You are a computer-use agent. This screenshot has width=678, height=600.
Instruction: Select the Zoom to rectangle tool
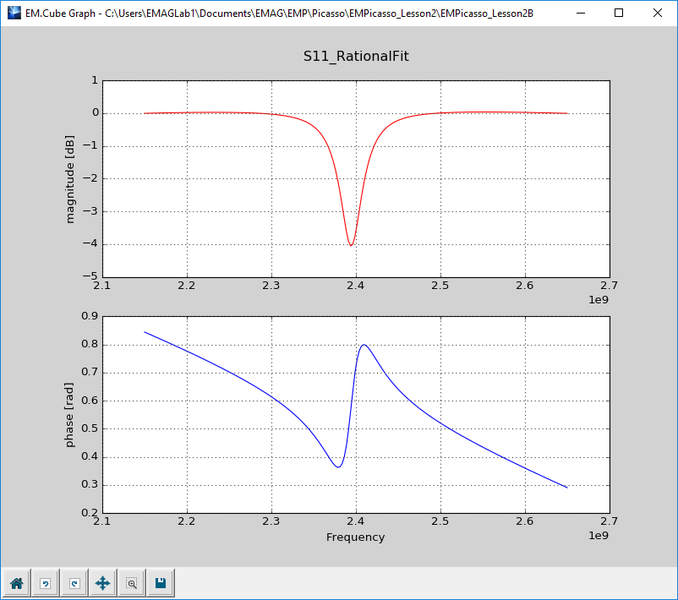132,583
